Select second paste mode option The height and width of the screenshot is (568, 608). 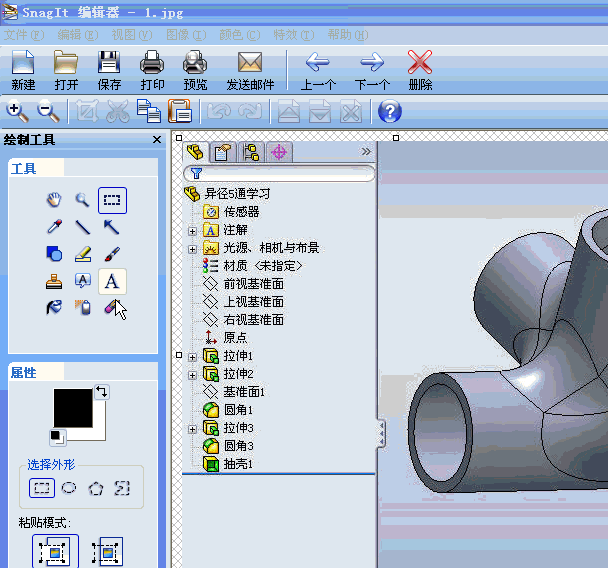click(108, 551)
